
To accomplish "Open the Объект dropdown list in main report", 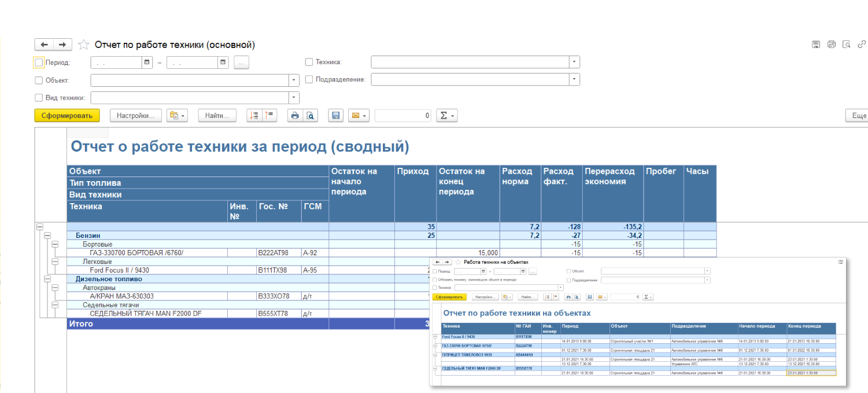I will tap(294, 80).
